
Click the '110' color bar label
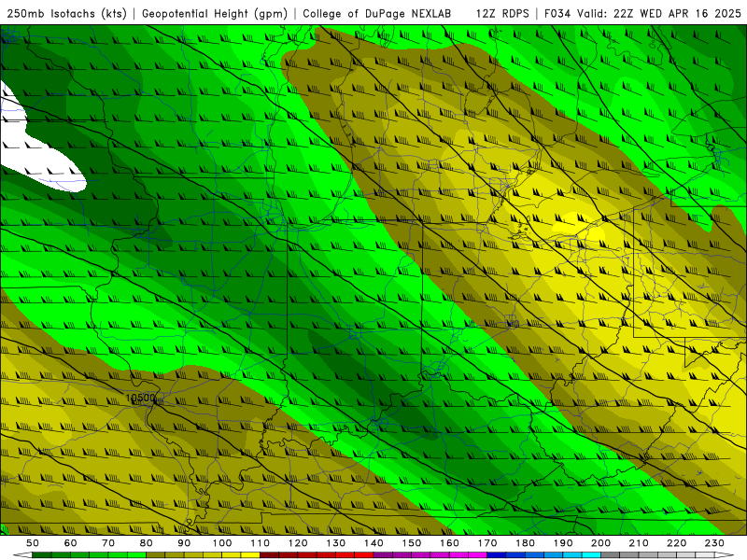click(261, 543)
